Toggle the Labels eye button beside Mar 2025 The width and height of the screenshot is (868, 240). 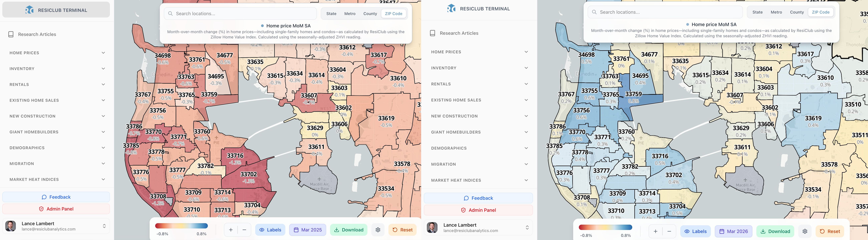pyautogui.click(x=270, y=230)
